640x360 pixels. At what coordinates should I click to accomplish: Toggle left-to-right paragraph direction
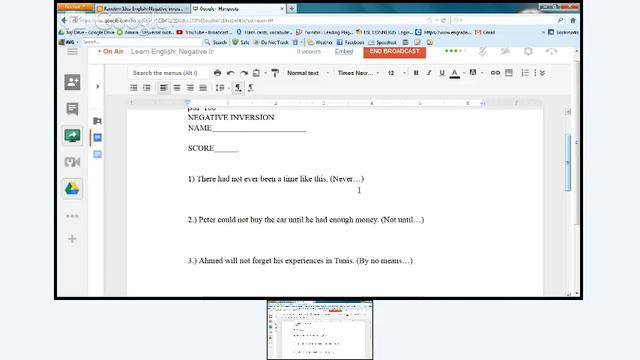tap(238, 88)
